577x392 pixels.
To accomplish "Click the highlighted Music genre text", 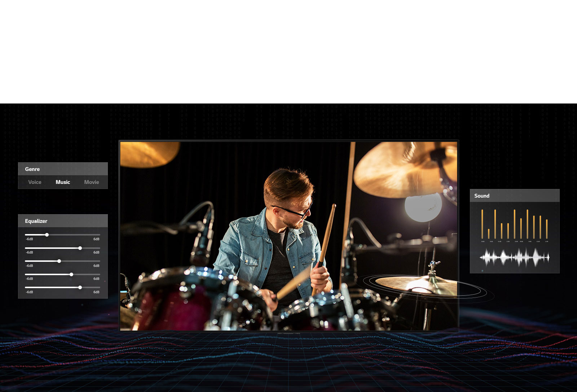I will [x=62, y=182].
